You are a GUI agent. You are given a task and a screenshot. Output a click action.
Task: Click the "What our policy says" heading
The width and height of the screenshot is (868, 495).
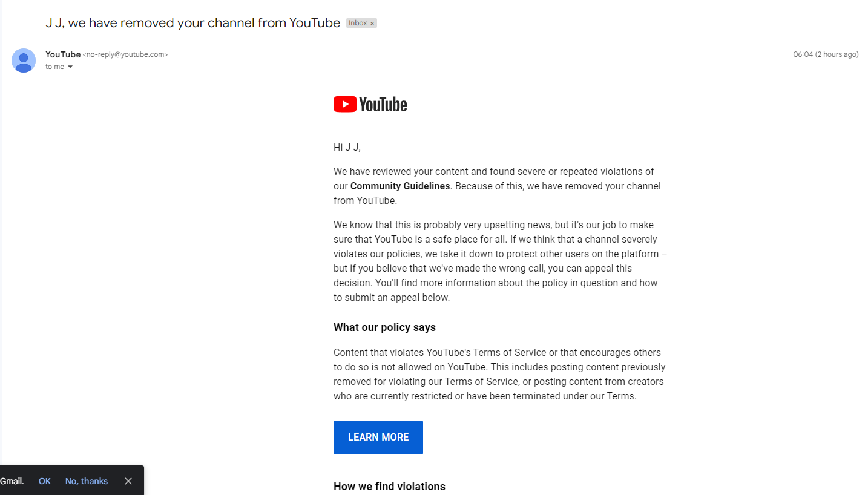pos(384,327)
